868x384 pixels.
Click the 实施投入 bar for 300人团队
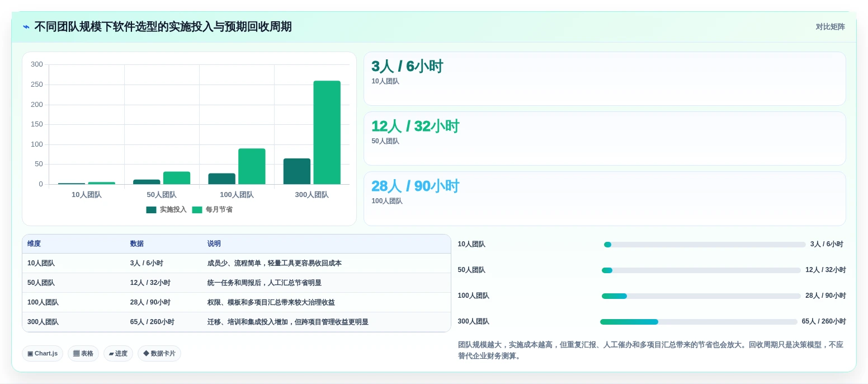297,171
